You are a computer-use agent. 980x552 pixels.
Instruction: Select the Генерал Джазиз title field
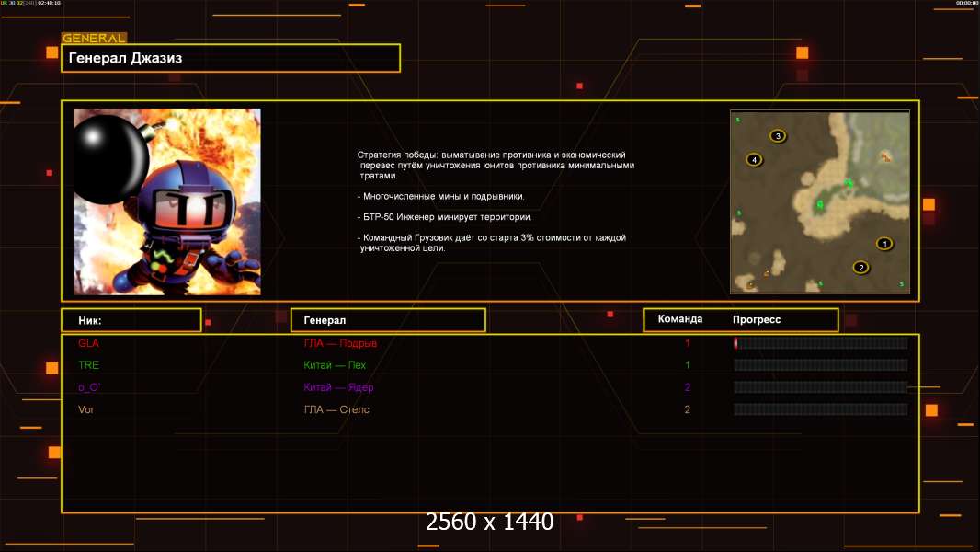point(231,58)
